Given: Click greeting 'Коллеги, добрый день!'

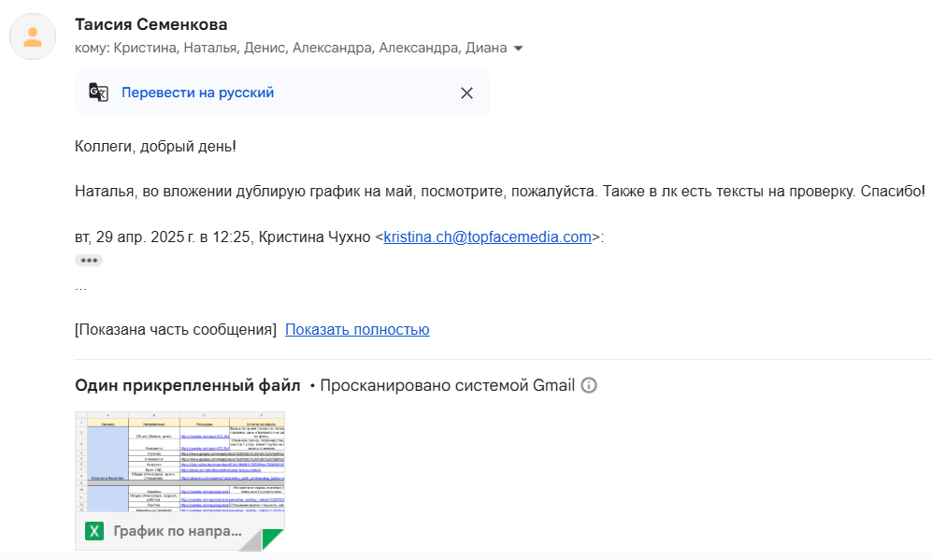Looking at the screenshot, I should coord(156,146).
